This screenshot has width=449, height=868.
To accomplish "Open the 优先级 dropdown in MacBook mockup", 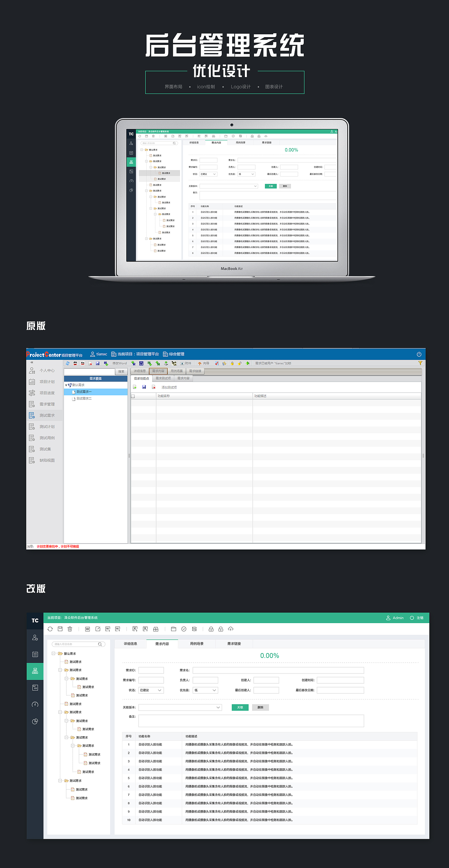I will pos(247,174).
